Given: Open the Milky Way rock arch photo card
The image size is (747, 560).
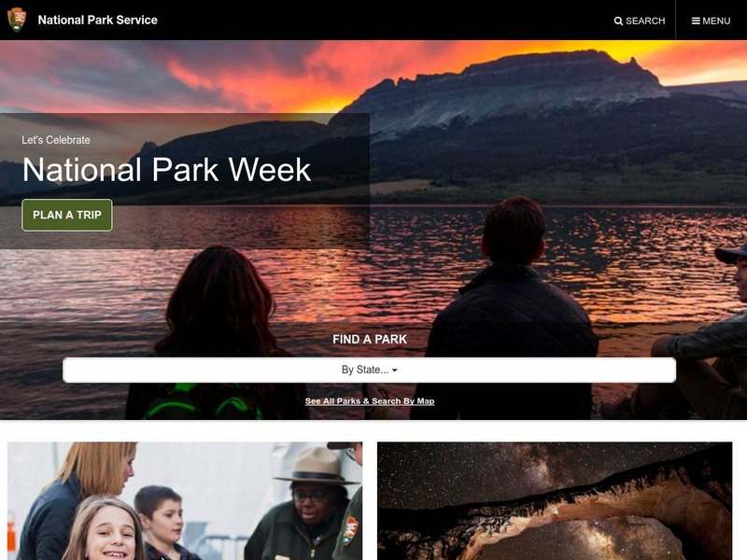Looking at the screenshot, I should tap(555, 501).
